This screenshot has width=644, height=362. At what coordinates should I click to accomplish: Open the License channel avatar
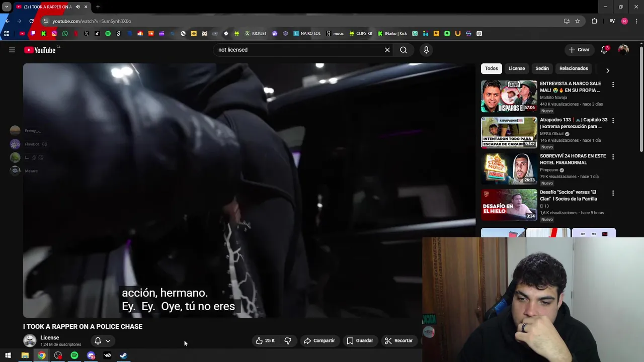coord(30,341)
